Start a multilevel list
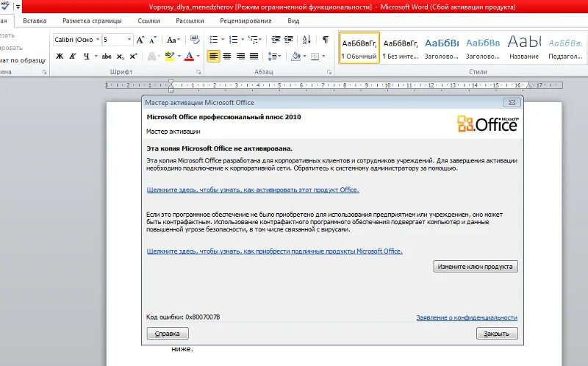Image resolution: width=588 pixels, height=366 pixels. (254, 40)
